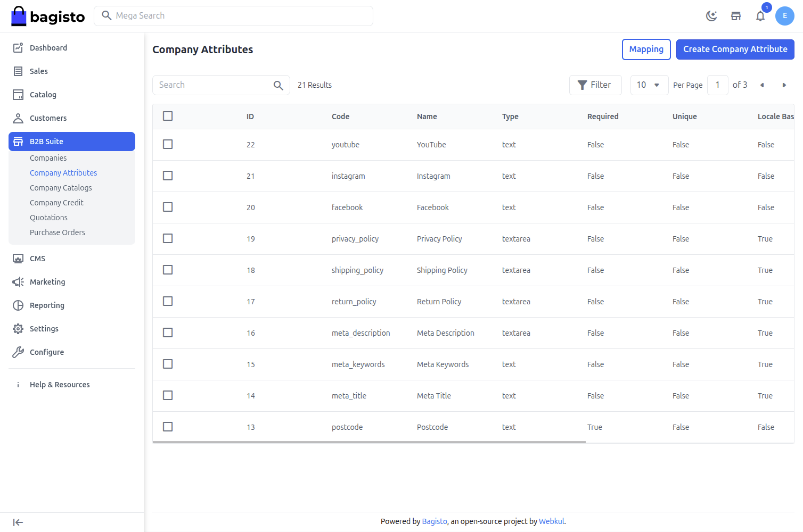Check the meta_title row checkbox

click(x=168, y=395)
